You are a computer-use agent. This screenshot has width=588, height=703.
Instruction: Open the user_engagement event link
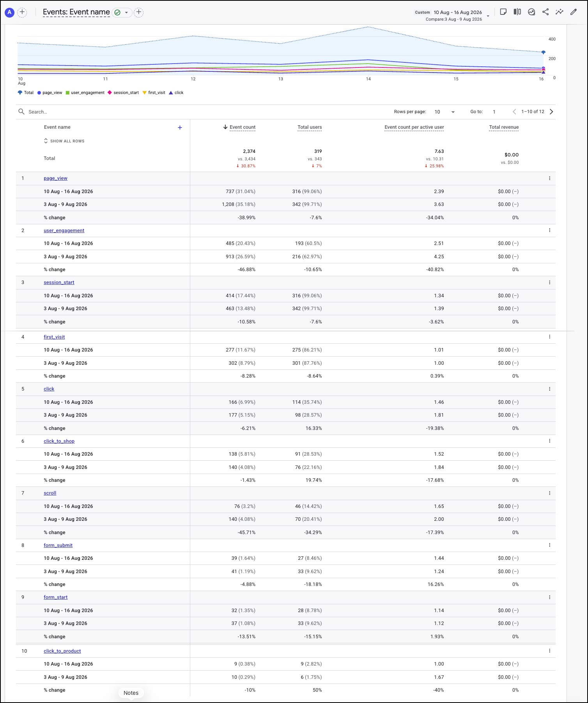(64, 231)
